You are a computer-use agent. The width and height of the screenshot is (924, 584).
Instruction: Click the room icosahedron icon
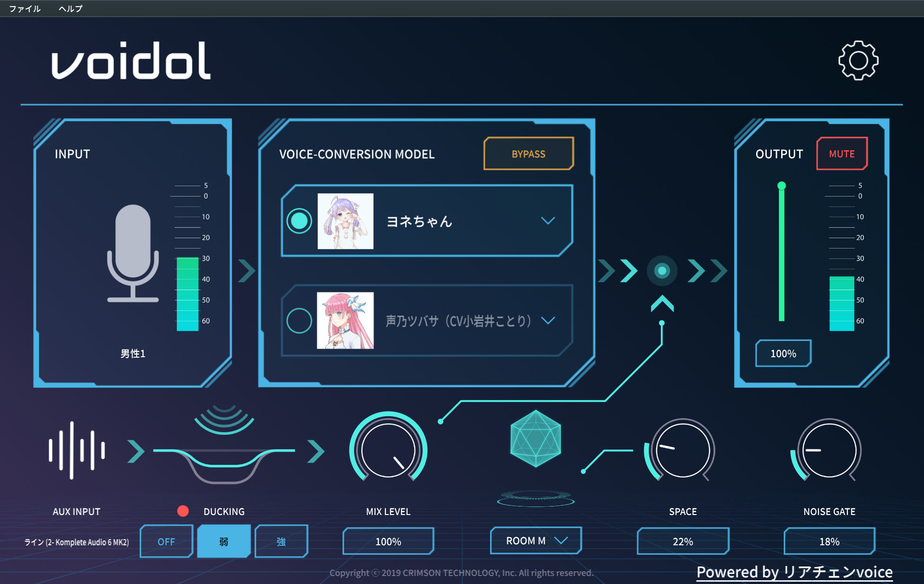click(x=536, y=438)
